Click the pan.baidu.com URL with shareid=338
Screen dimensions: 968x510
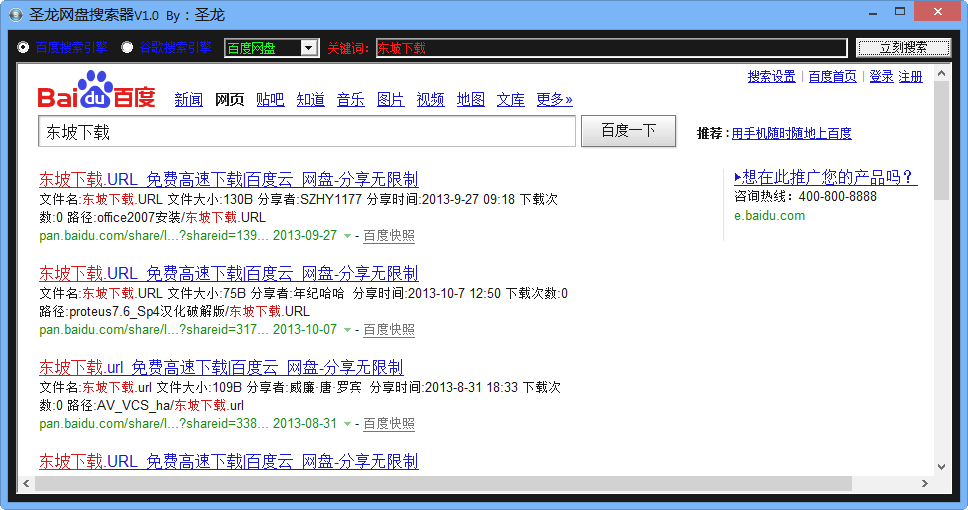click(154, 424)
